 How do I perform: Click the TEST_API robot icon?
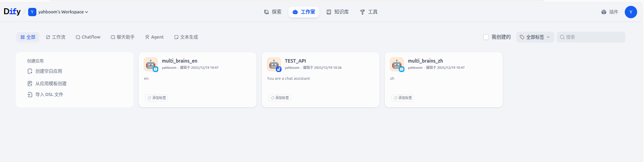pos(274,64)
